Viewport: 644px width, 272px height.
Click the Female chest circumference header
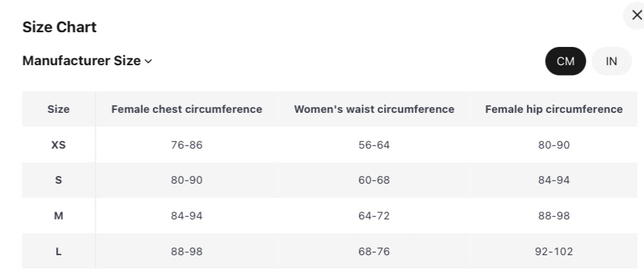click(186, 109)
